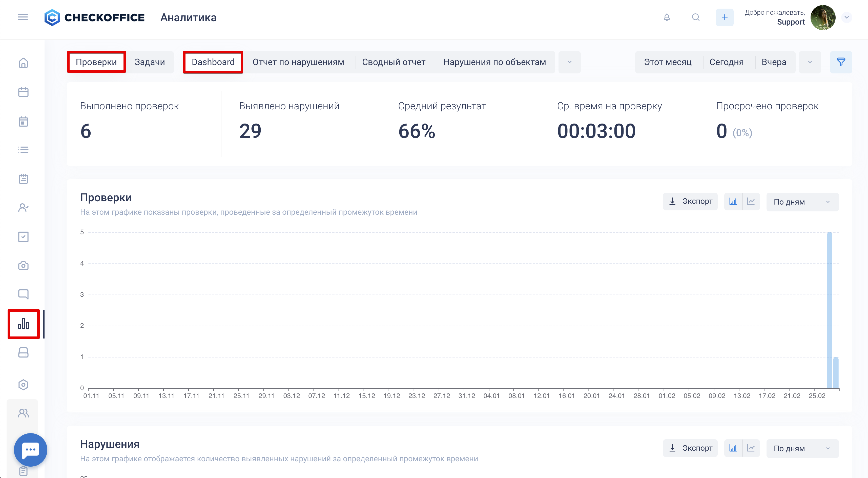
Task: Expand more periods dropdown chevron
Action: 810,62
